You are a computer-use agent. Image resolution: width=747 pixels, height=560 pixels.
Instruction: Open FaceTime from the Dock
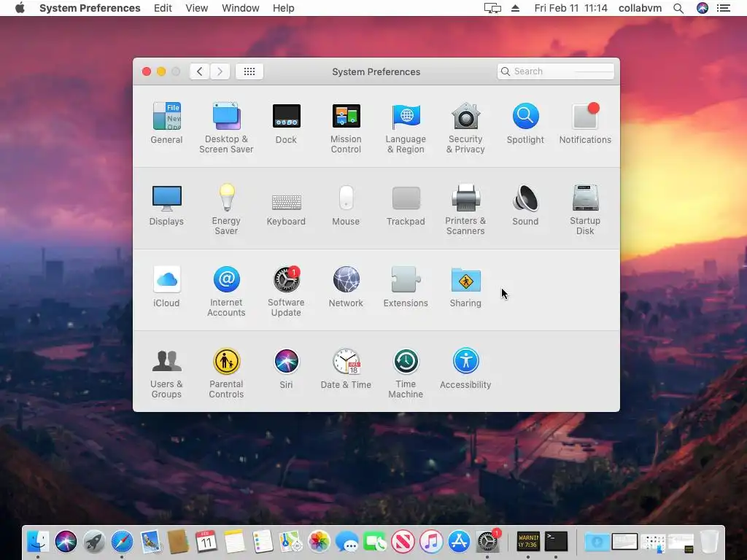pos(375,542)
